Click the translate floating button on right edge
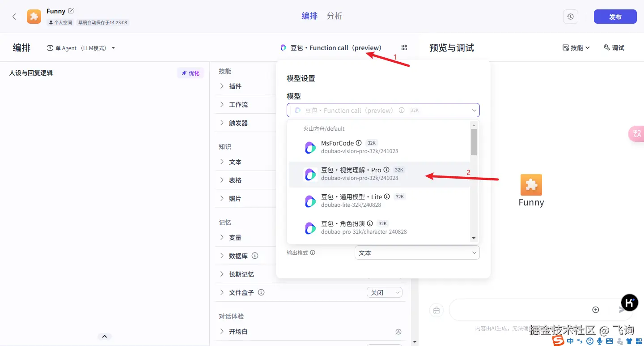The image size is (644, 346). click(x=636, y=134)
